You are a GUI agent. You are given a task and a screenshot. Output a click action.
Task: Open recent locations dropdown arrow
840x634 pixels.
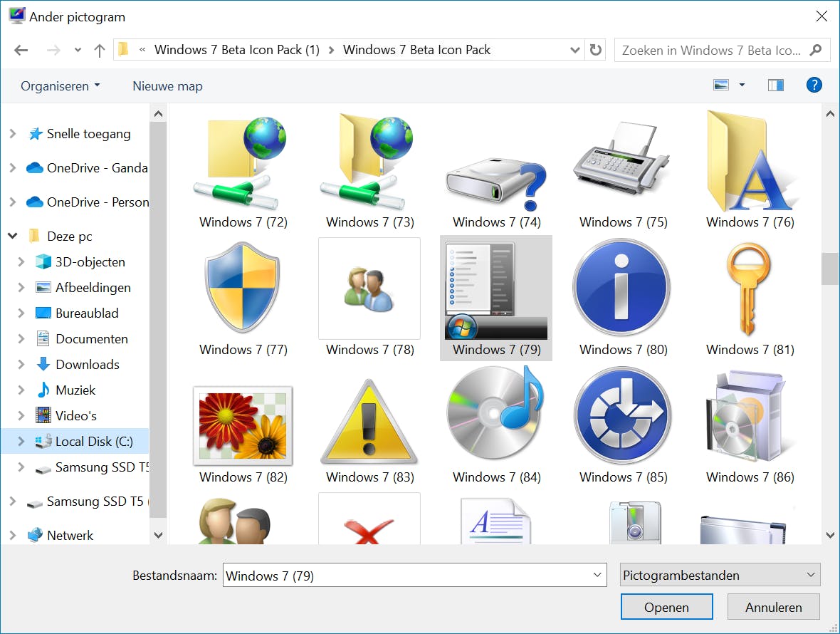click(78, 51)
